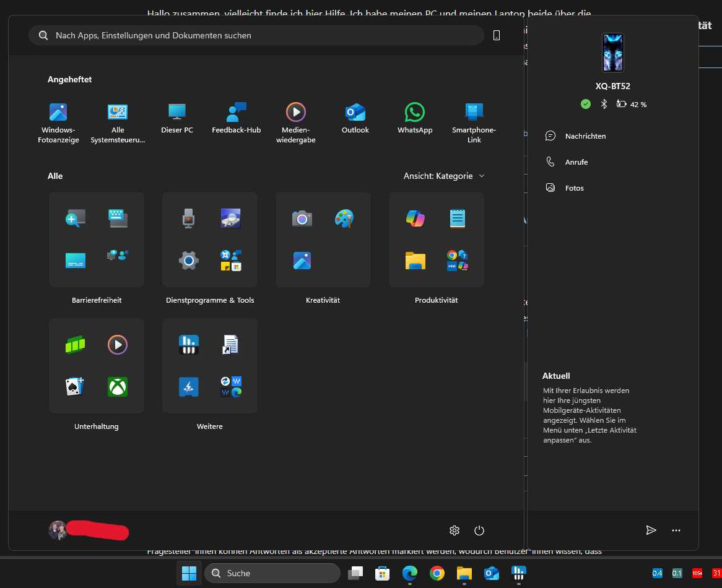Viewport: 722px width, 588px height.
Task: Click taskbar Suche search box
Action: click(x=272, y=573)
